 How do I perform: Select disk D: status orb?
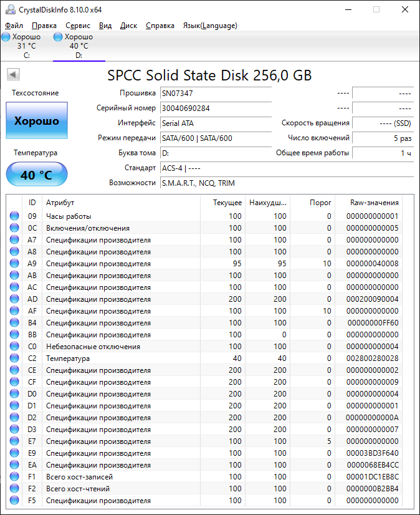coord(58,37)
